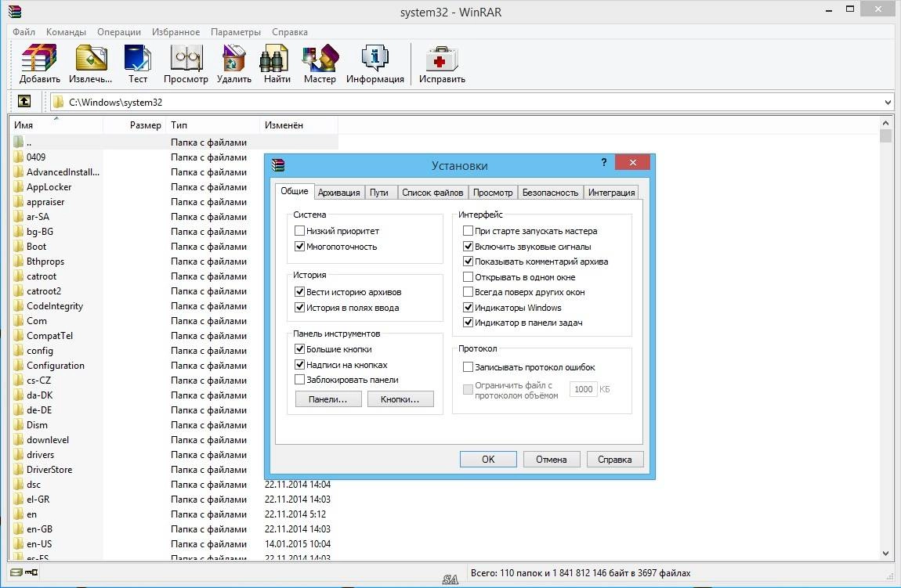Viewport: 901px width, 588px height.
Task: Select the 0409 folder icon
Action: click(18, 157)
